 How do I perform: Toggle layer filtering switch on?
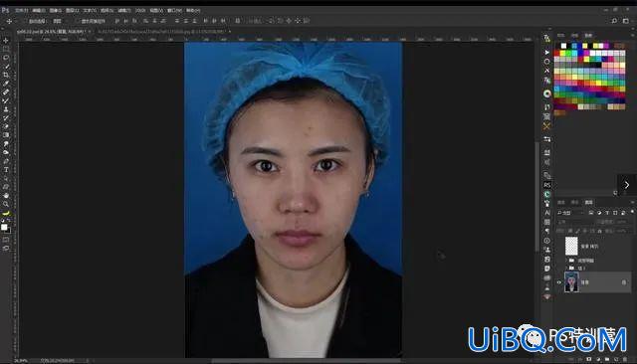point(632,212)
